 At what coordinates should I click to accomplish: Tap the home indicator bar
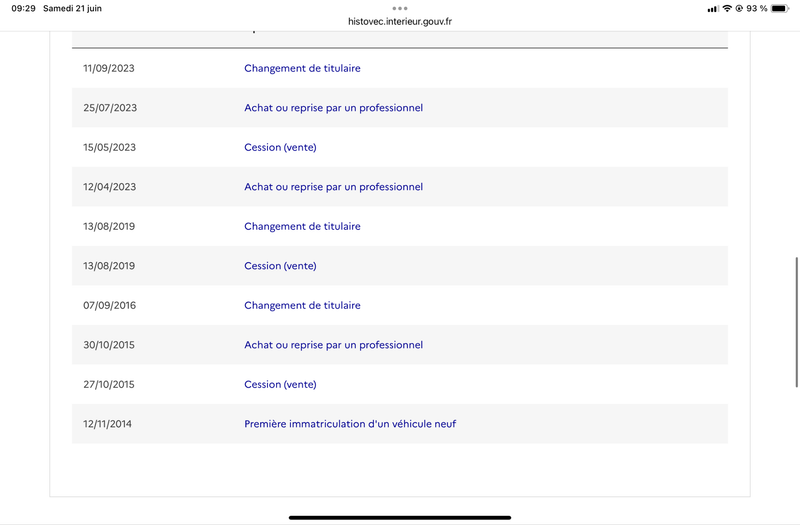399,517
